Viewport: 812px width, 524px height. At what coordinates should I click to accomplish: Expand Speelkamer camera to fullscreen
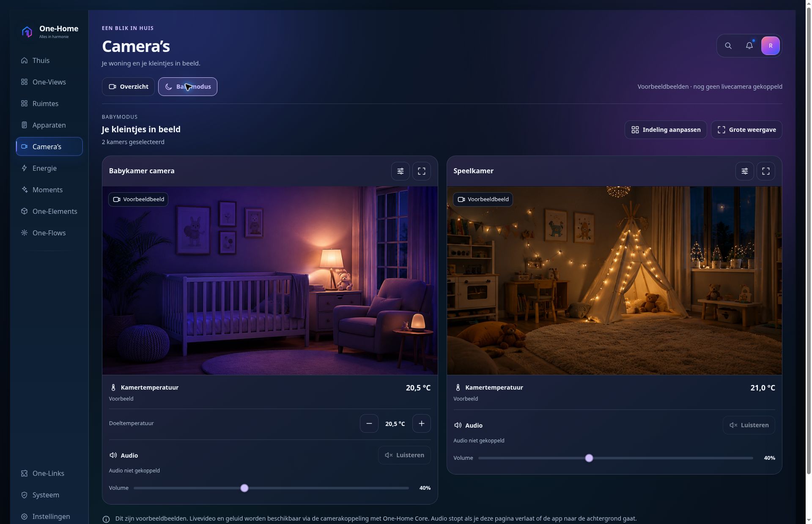pyautogui.click(x=766, y=171)
